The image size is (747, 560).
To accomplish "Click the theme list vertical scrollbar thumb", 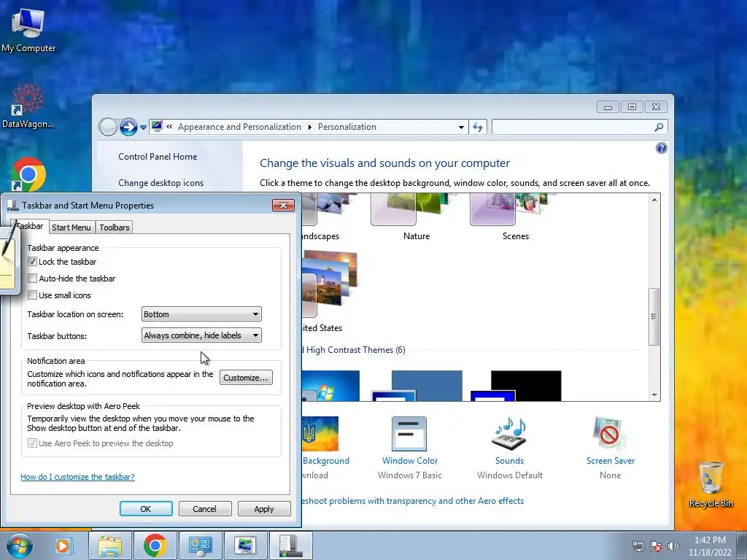I will pyautogui.click(x=654, y=316).
